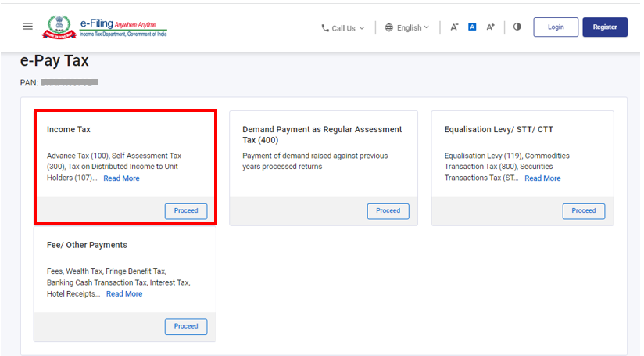Click the Call Us phone icon

coord(325,28)
